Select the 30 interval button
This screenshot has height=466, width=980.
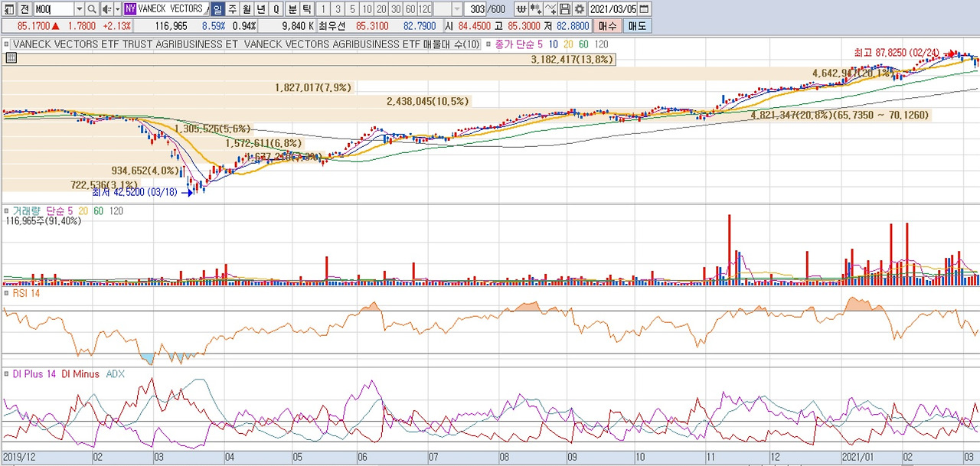pos(396,9)
